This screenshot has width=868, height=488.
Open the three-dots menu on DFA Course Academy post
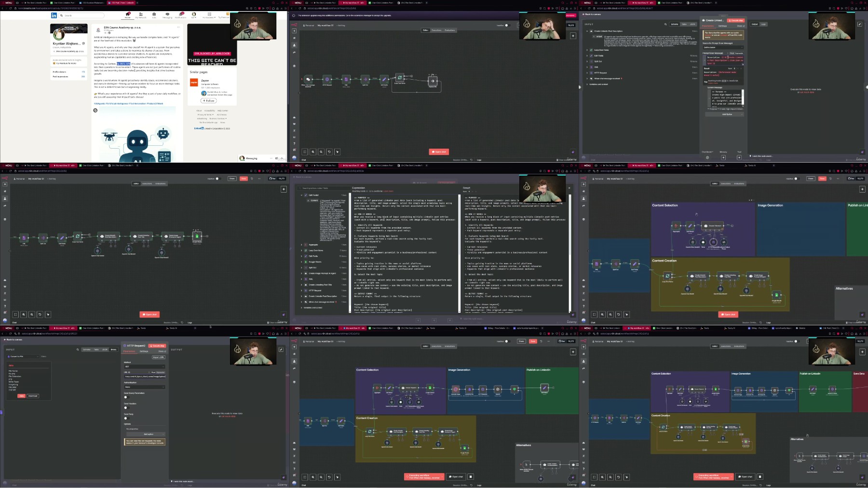coord(178,27)
